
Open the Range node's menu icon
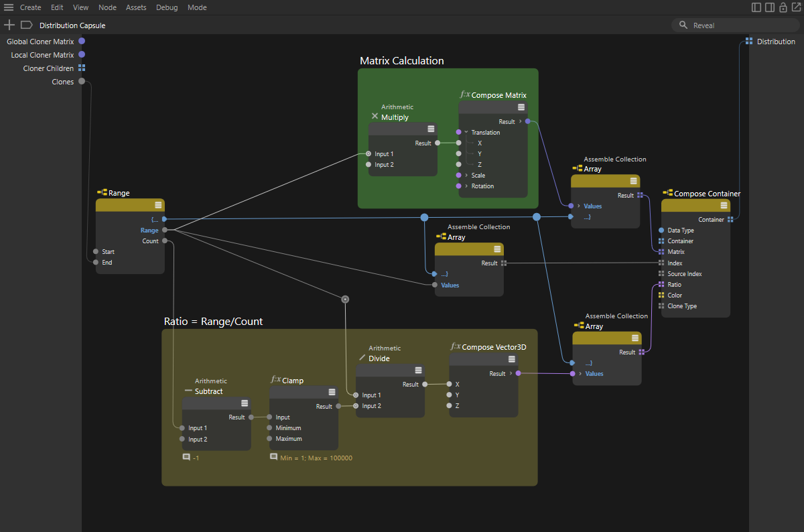(158, 205)
